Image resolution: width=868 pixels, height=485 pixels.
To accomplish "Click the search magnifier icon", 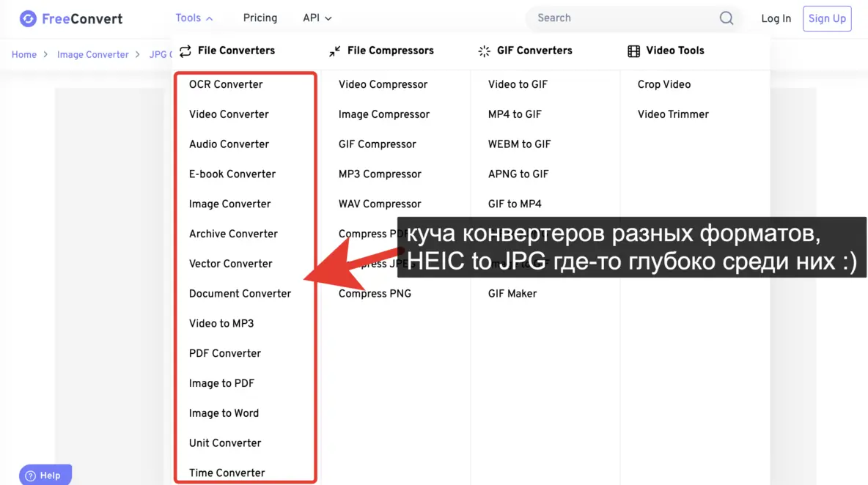I will [726, 18].
